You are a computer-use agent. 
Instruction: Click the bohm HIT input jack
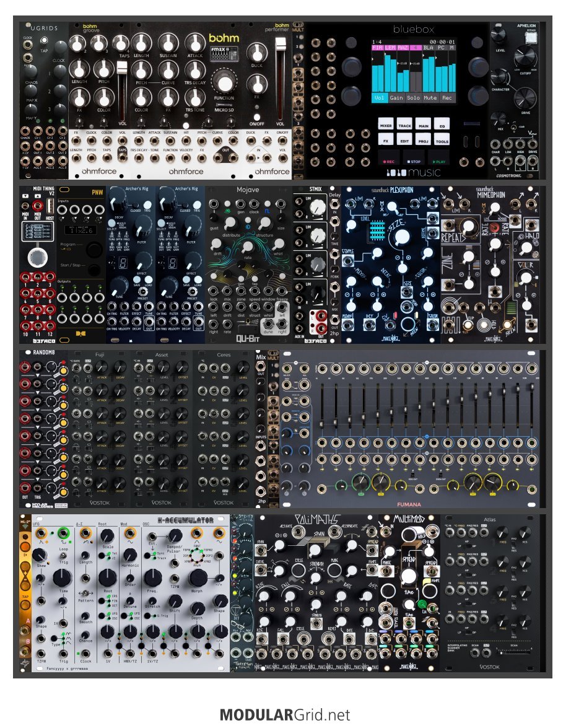point(186,140)
